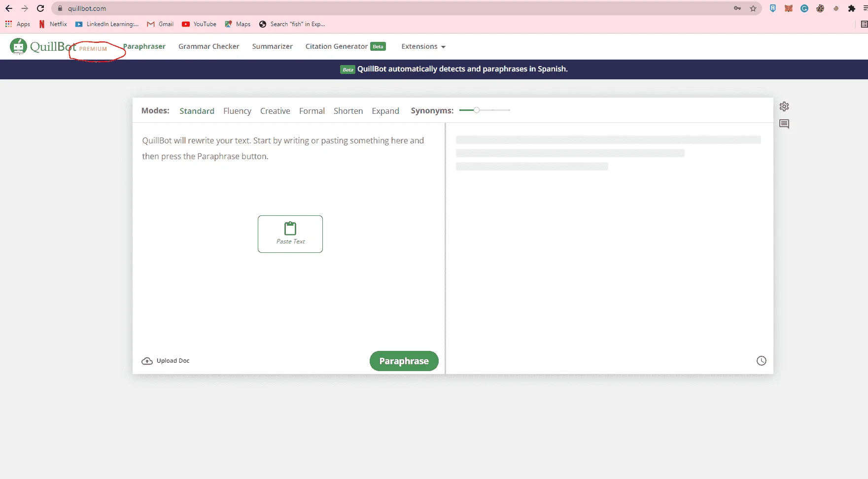Viewport: 868px width, 479px height.
Task: Open the paraphraser settings gear icon
Action: pyautogui.click(x=784, y=106)
